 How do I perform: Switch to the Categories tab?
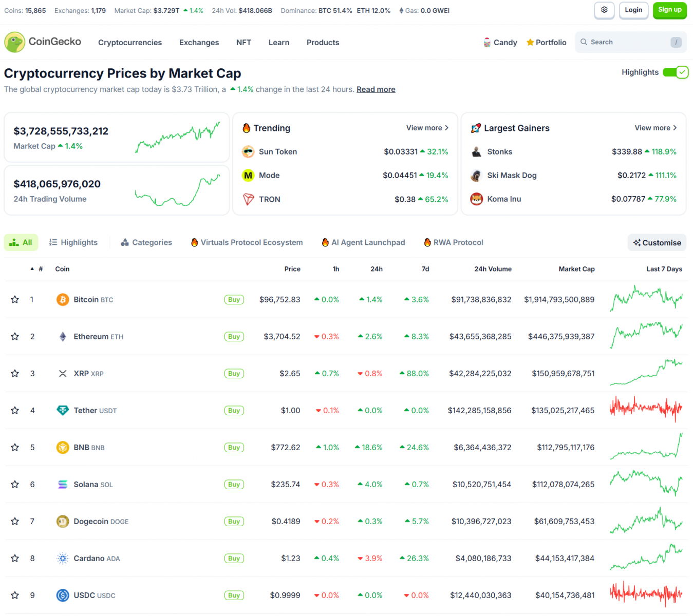click(146, 242)
